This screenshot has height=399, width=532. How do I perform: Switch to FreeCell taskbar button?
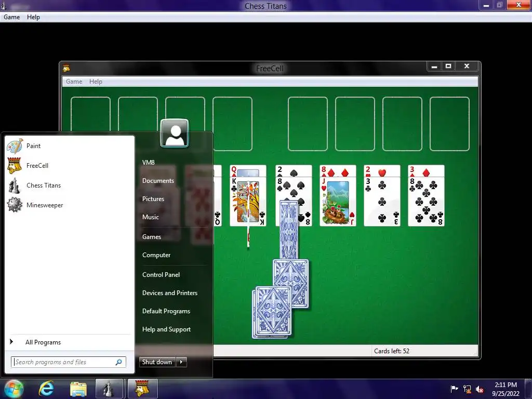tap(142, 389)
